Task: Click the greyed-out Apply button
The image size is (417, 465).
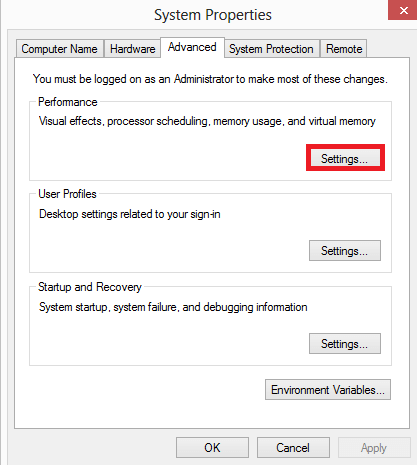Action: pyautogui.click(x=374, y=447)
